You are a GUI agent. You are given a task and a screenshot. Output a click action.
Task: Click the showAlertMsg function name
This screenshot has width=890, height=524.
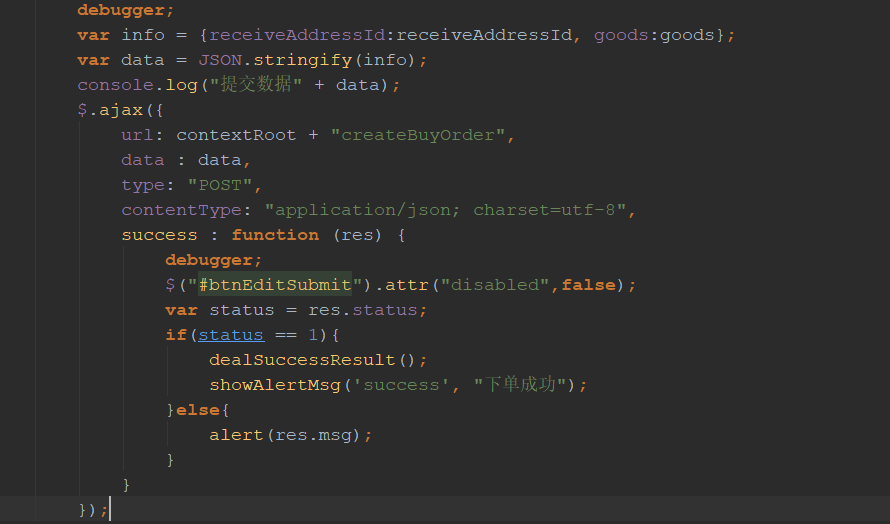275,385
